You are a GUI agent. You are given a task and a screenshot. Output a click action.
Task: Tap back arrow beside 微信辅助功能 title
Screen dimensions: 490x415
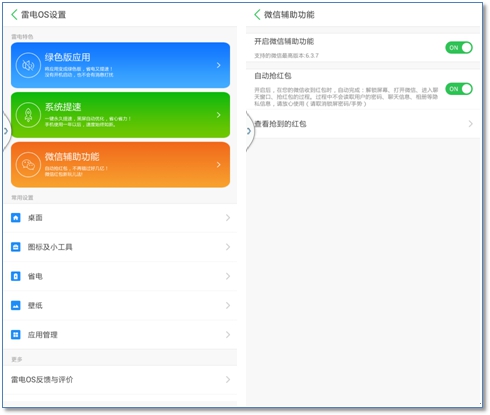(x=257, y=15)
